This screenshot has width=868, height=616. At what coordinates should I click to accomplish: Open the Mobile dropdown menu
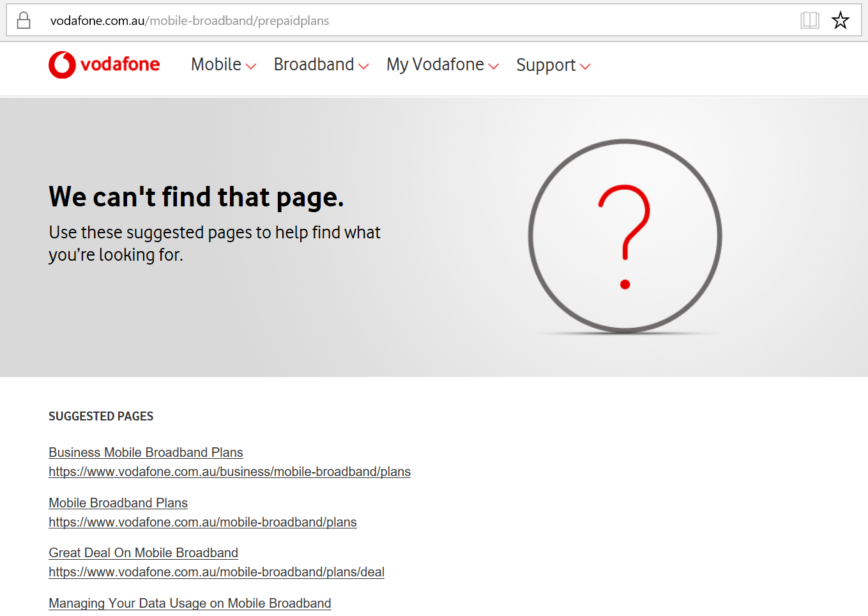(217, 65)
